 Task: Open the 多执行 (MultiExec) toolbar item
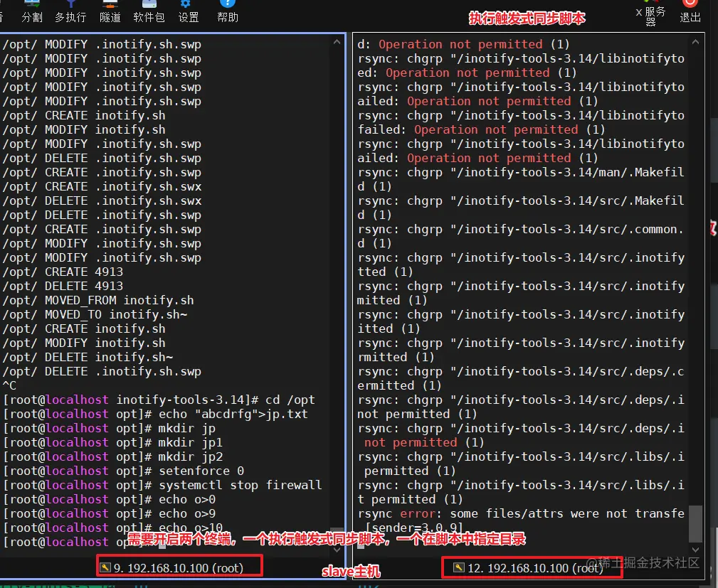tap(70, 12)
